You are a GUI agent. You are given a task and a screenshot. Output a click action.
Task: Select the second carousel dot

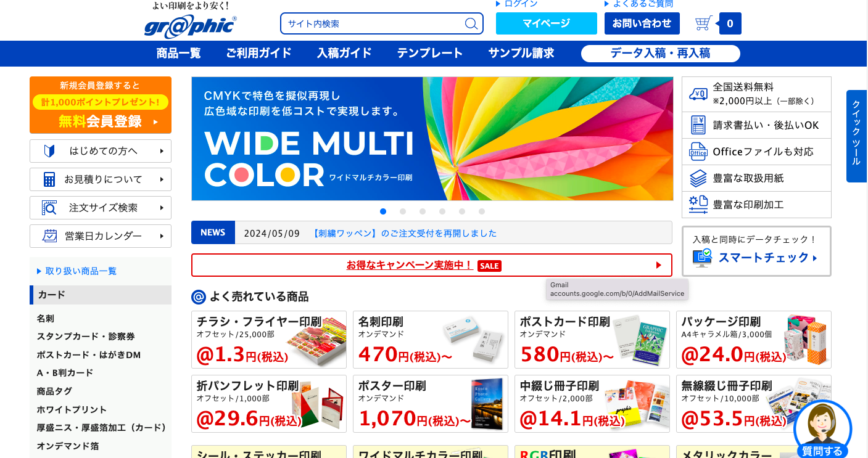[x=403, y=211]
